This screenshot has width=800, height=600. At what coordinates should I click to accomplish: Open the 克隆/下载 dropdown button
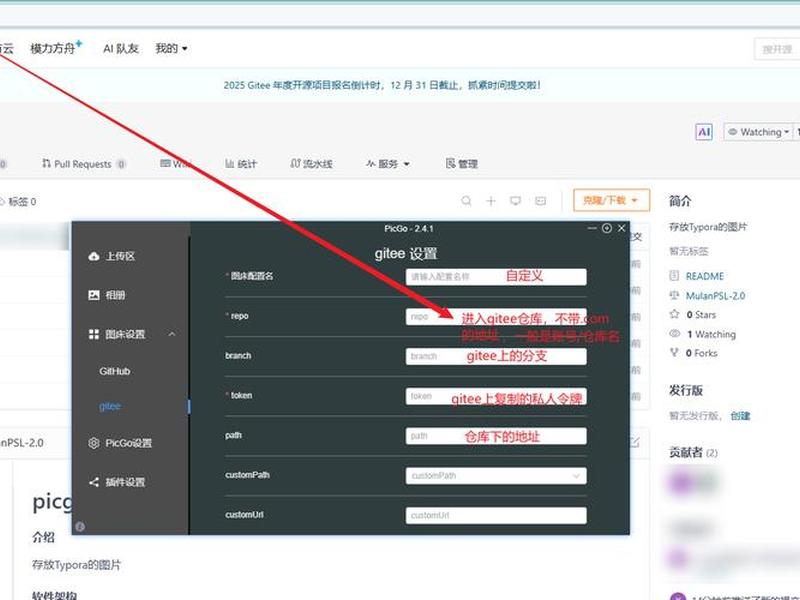click(x=611, y=200)
